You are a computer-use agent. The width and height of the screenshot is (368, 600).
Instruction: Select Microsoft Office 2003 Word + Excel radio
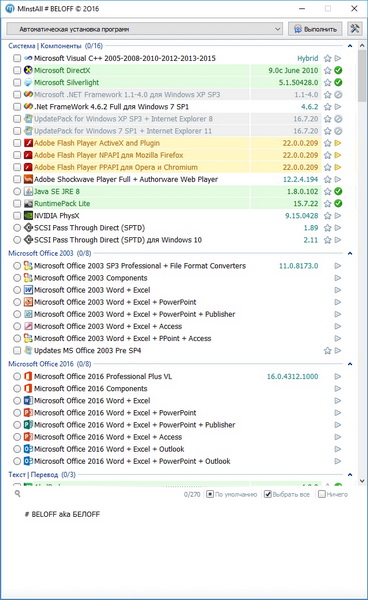coord(17,290)
